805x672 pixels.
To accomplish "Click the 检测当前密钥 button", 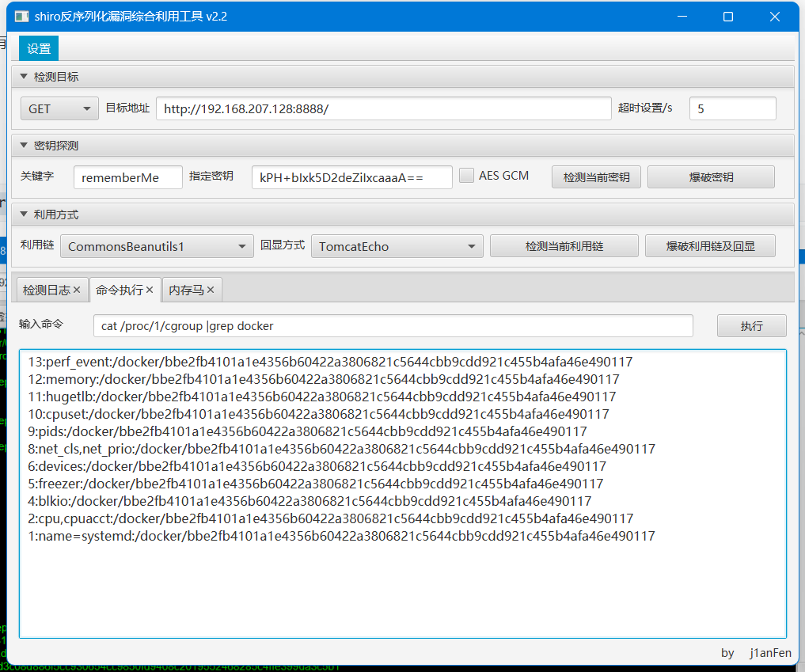I will (596, 177).
